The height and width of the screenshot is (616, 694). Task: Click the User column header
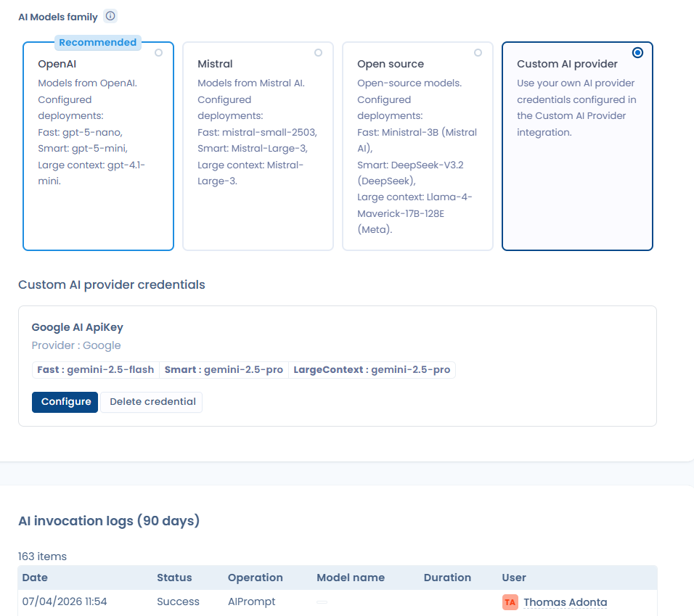pyautogui.click(x=514, y=578)
